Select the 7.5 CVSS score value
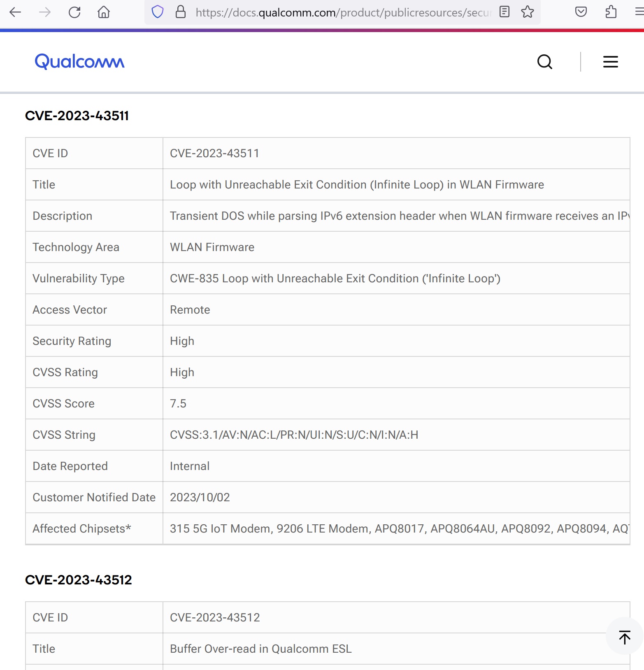The image size is (644, 670). (178, 403)
